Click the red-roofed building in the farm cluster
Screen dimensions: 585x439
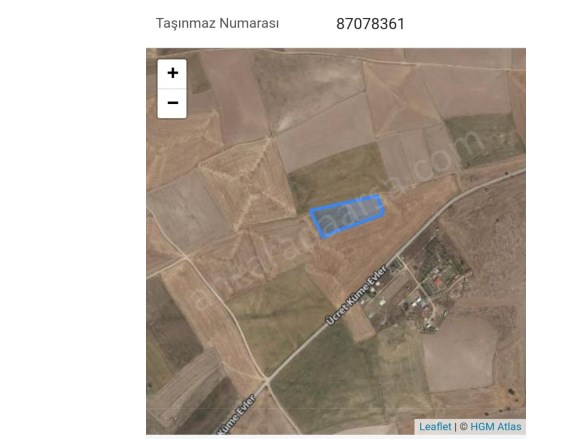[439, 283]
